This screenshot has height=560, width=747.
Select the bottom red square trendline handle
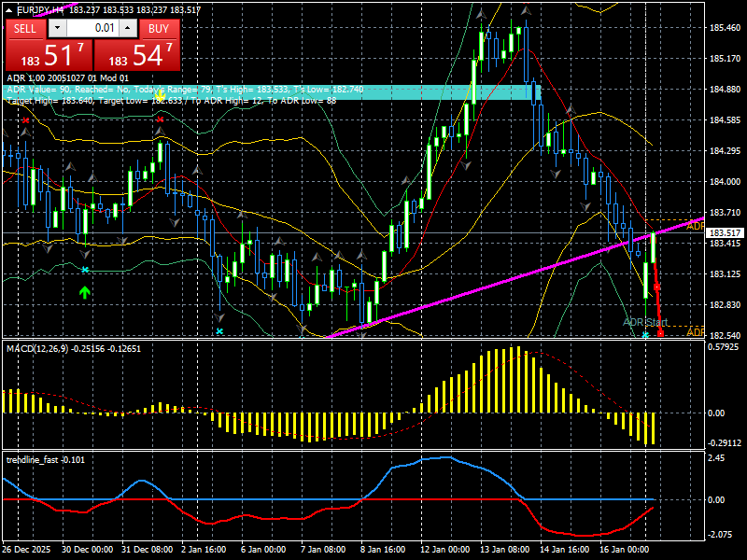[661, 334]
